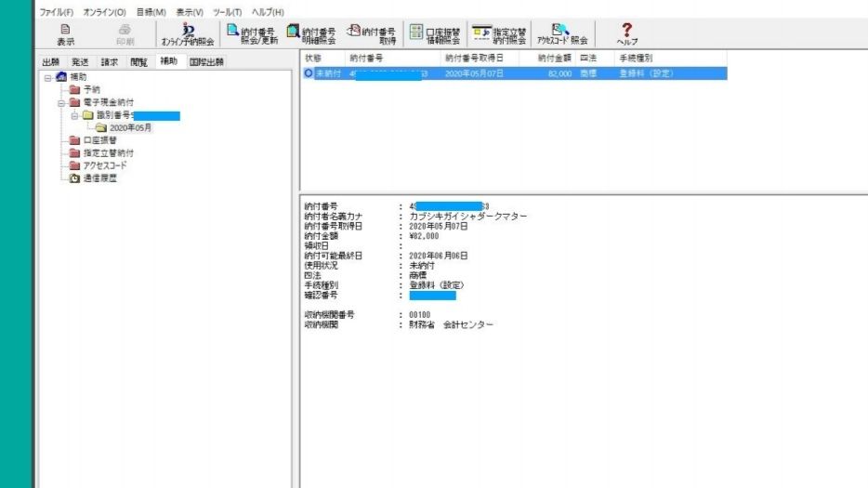This screenshot has width=868, height=488.
Task: Collapse the root 補助 tree node
Action: point(47,77)
